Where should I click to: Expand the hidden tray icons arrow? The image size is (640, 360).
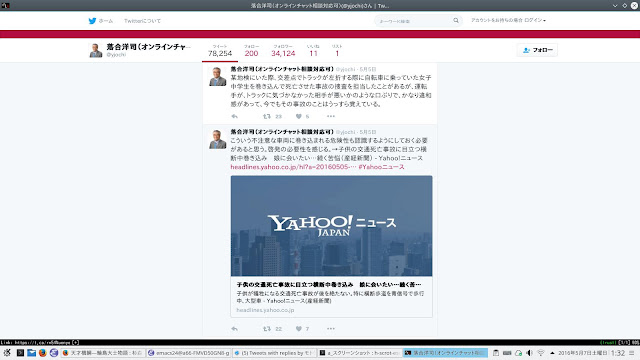(x=552, y=353)
